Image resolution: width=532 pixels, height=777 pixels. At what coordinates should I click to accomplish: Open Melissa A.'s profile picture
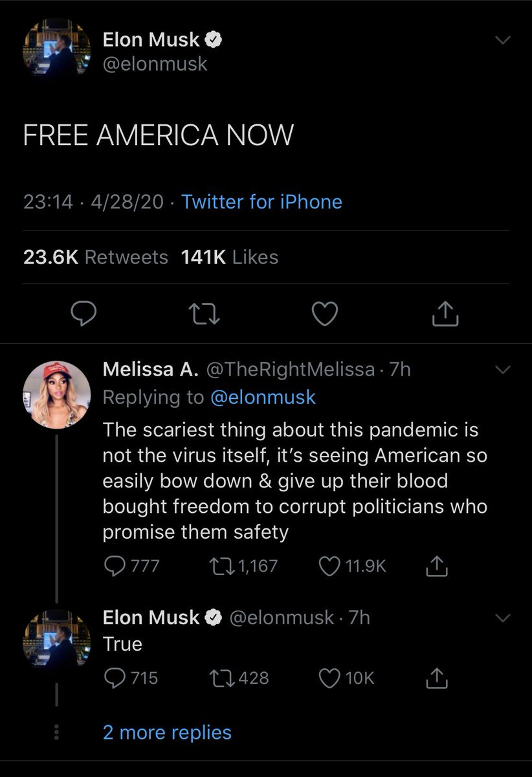pyautogui.click(x=56, y=393)
